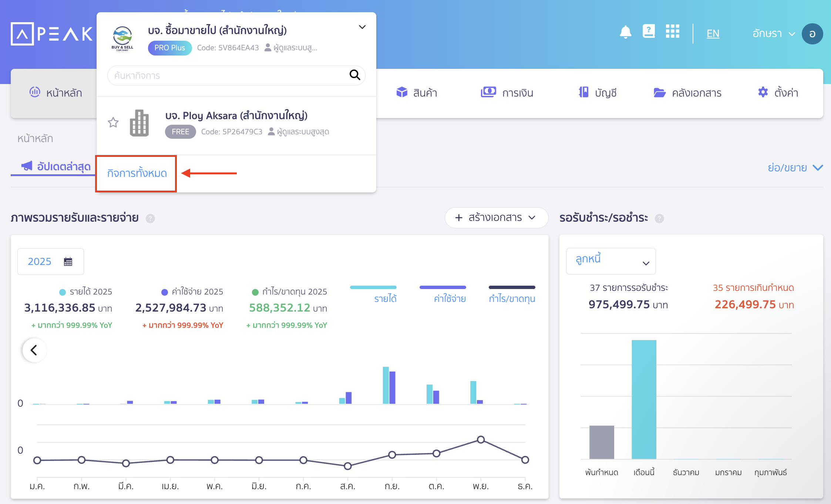Select the สินค้า products icon
Screen dimensions: 831x504
(402, 92)
